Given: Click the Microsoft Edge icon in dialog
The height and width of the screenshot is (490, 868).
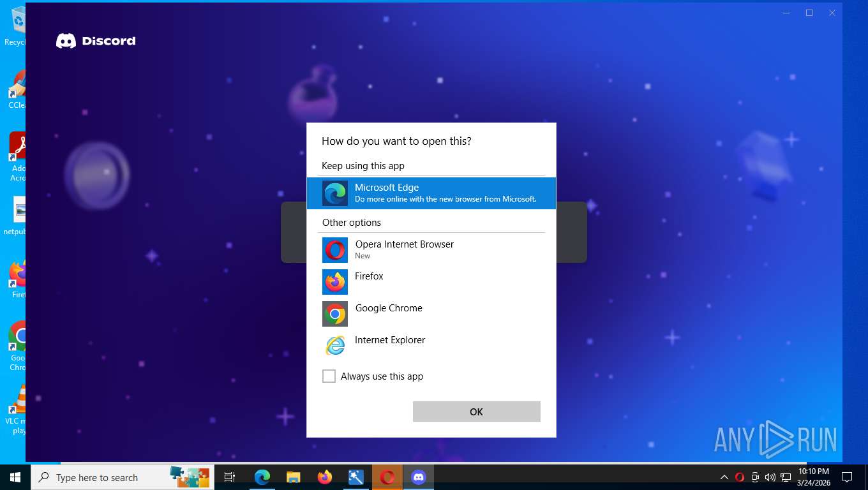Looking at the screenshot, I should click(334, 193).
